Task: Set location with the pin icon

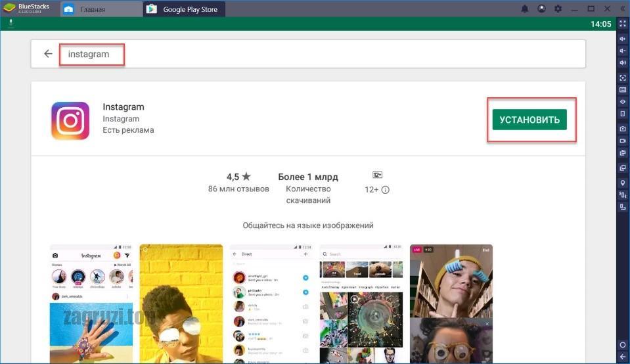Action: click(622, 183)
